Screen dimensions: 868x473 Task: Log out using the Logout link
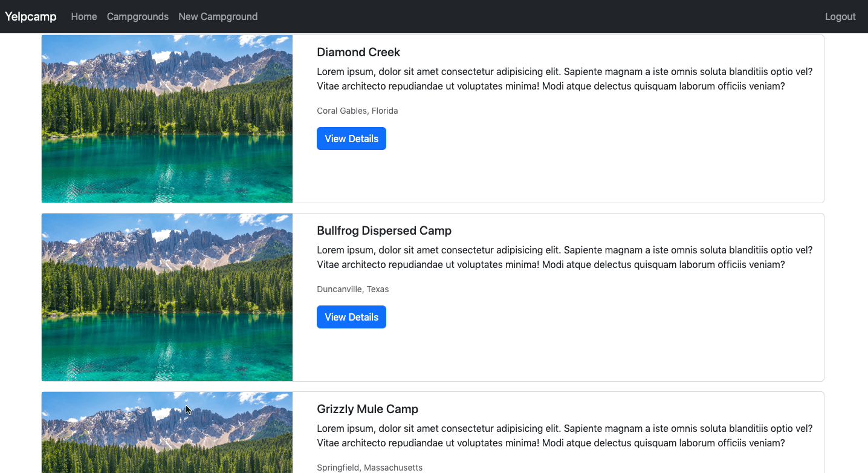pos(840,16)
